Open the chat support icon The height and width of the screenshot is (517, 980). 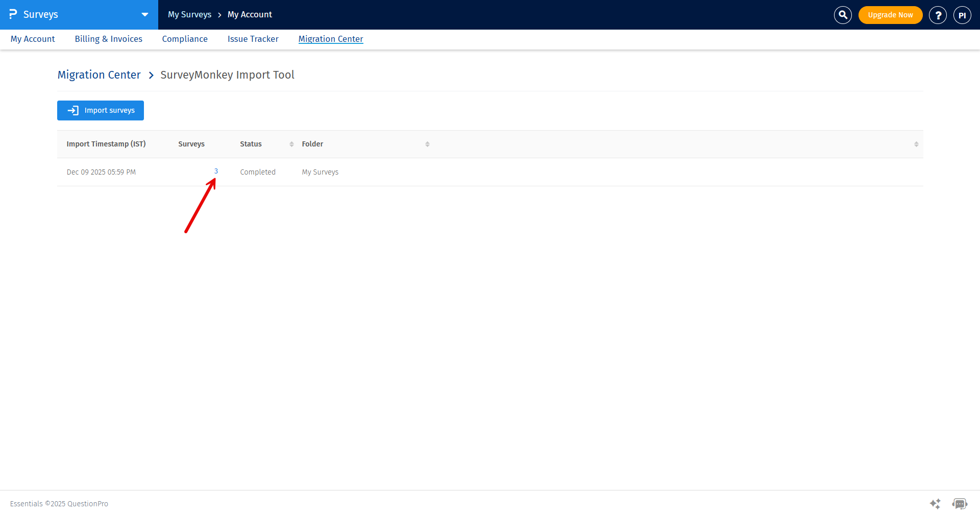tap(960, 504)
